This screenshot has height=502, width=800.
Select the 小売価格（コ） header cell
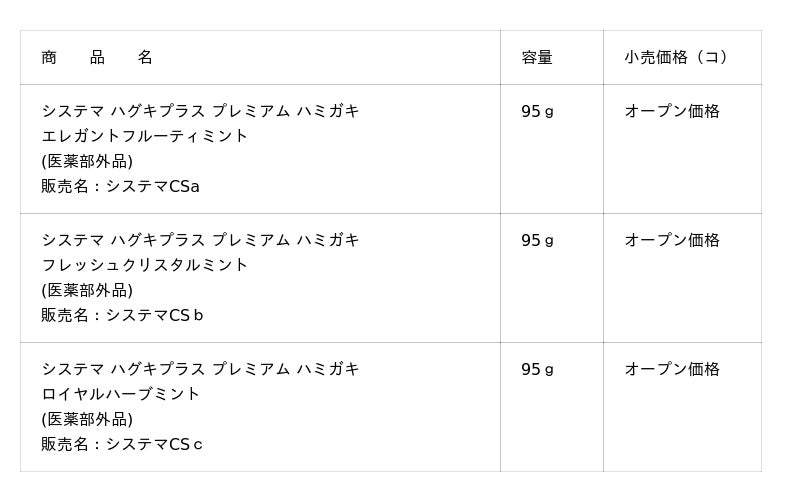tap(679, 58)
